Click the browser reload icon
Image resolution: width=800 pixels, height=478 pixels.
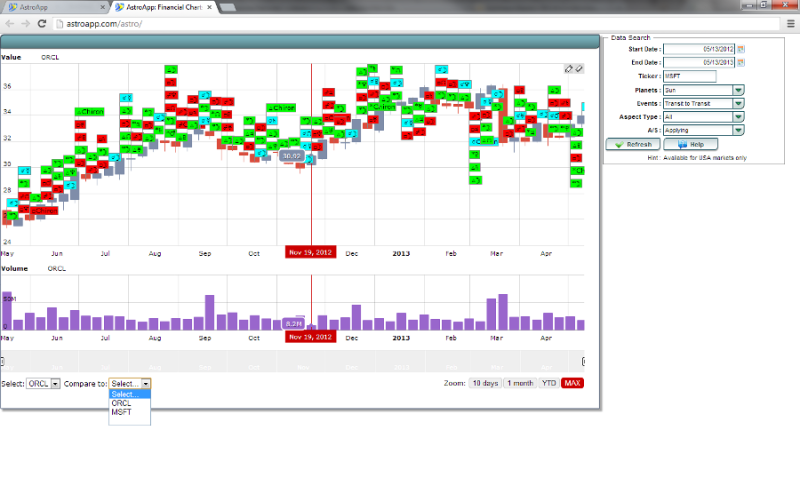(42, 22)
